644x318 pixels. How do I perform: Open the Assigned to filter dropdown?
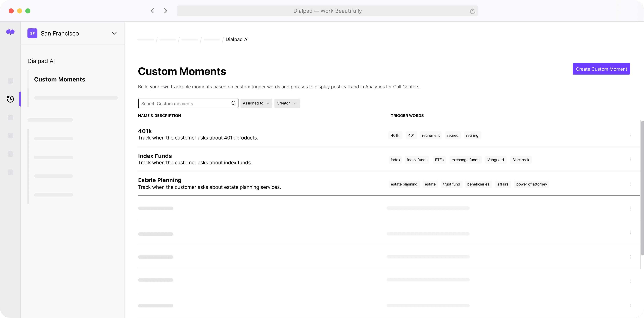[256, 103]
